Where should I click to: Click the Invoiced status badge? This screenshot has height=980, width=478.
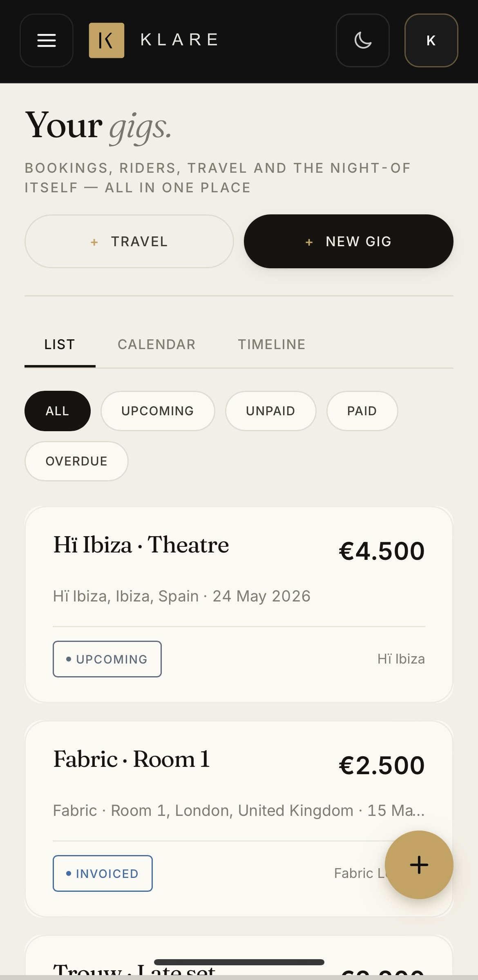click(103, 873)
